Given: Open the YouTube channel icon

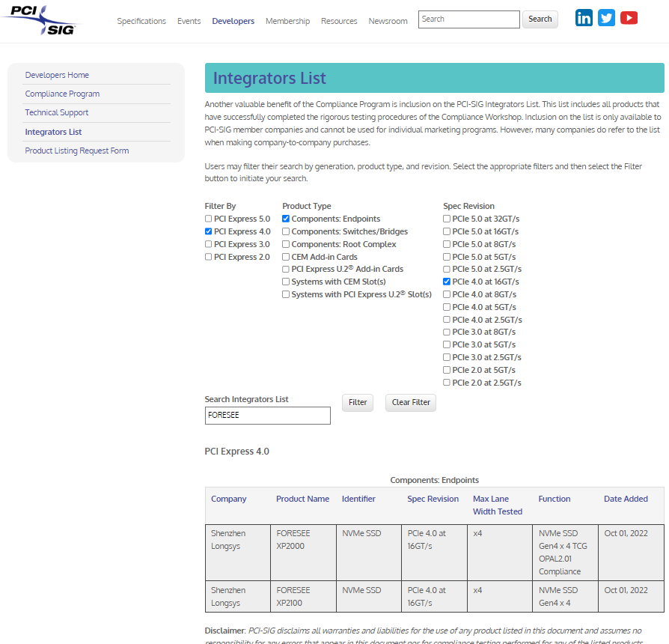Looking at the screenshot, I should click(x=629, y=17).
